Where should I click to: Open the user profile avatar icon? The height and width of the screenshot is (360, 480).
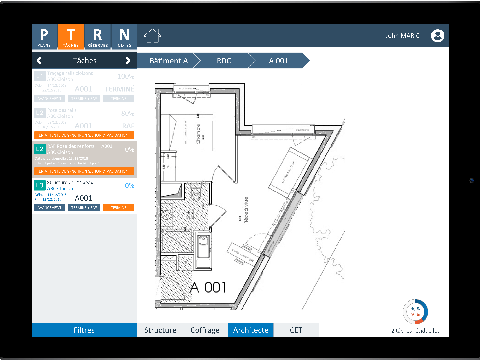point(437,36)
